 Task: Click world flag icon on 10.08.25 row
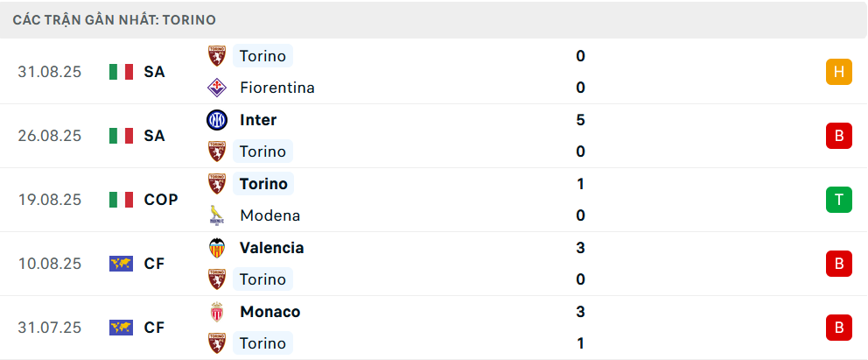[121, 264]
